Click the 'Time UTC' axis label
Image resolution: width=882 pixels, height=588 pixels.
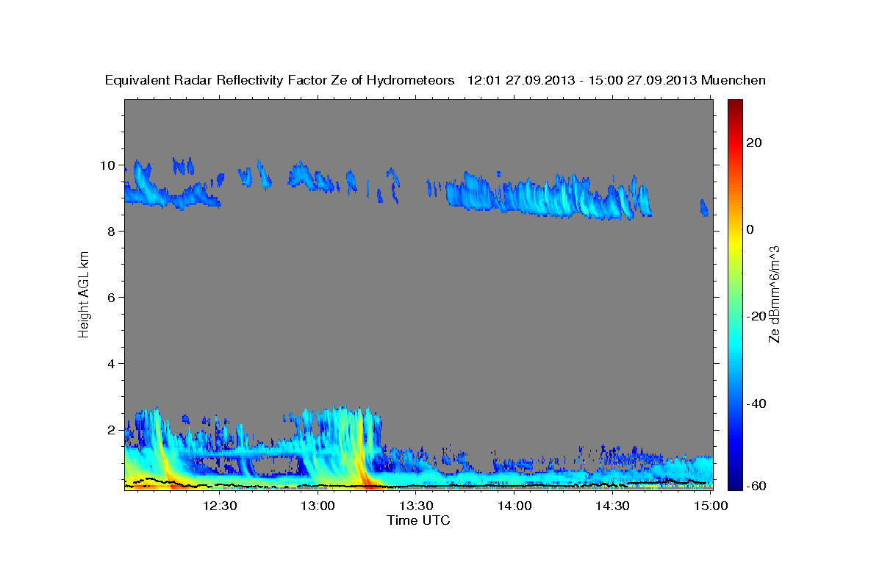[418, 520]
